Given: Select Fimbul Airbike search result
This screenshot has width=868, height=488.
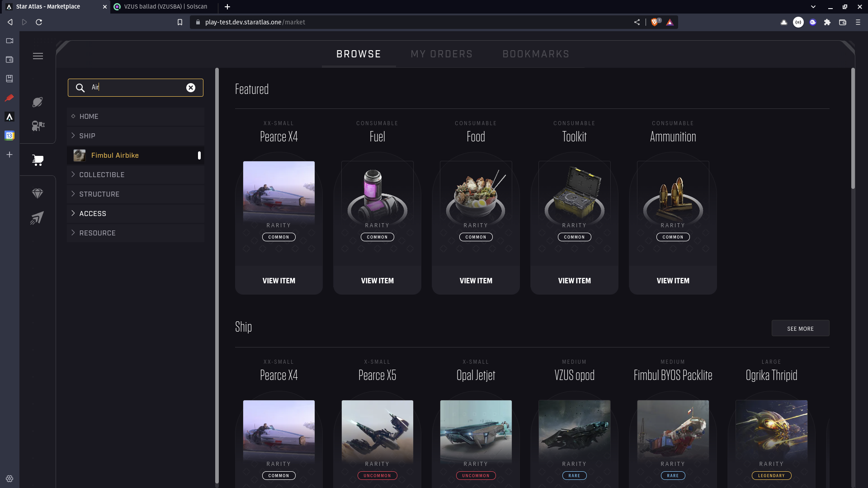Looking at the screenshot, I should pos(136,155).
